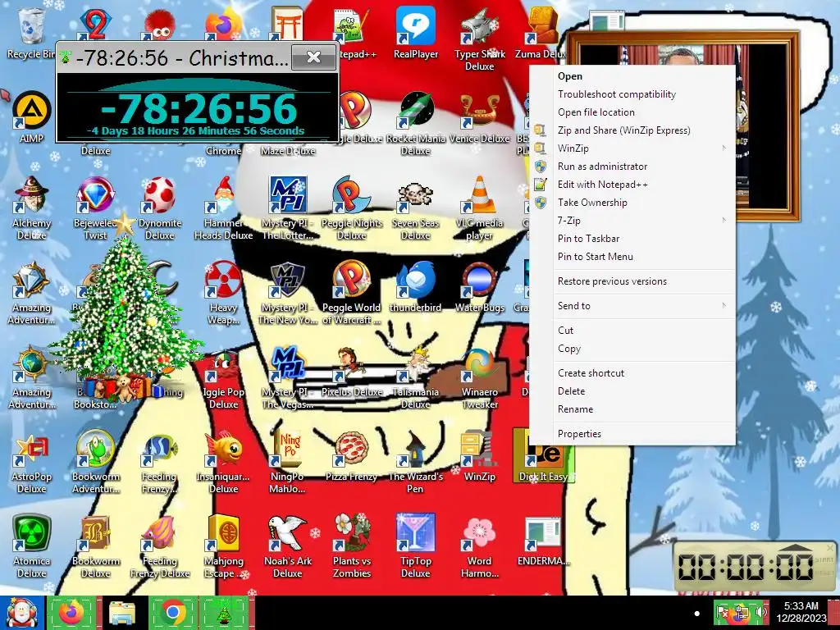Image resolution: width=840 pixels, height=630 pixels.
Task: Open Bookworm Deluxe shortcut
Action: tap(95, 546)
